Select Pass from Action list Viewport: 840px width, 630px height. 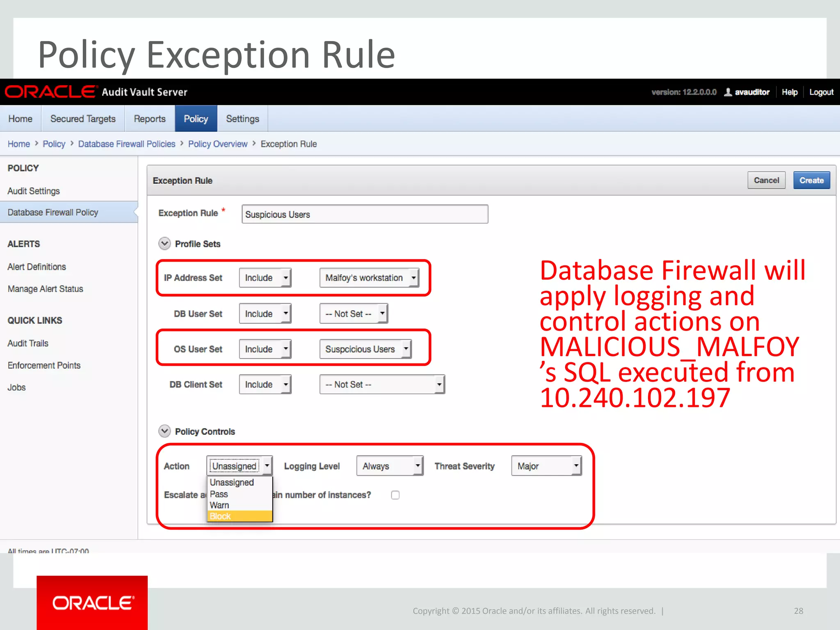(x=240, y=494)
